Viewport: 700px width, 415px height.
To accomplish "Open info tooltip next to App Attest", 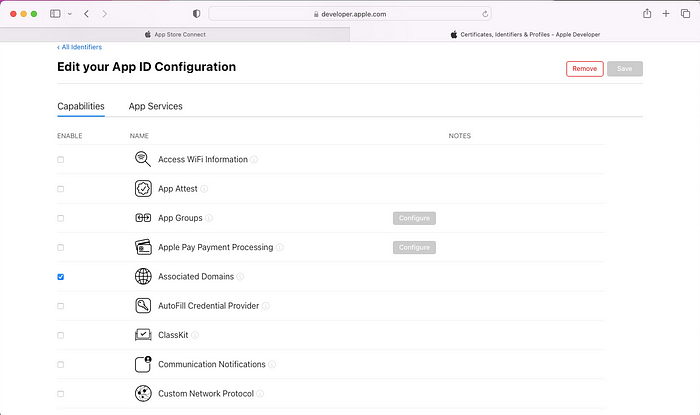I will coord(204,189).
